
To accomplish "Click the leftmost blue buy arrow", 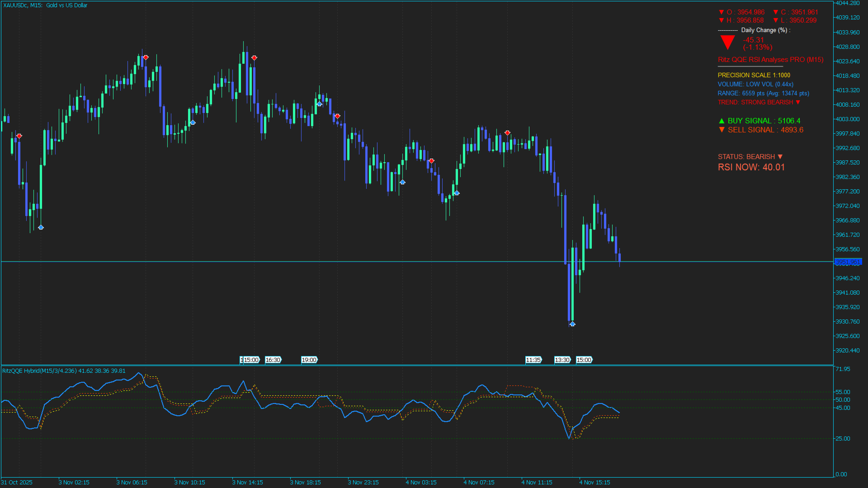I will coord(41,227).
